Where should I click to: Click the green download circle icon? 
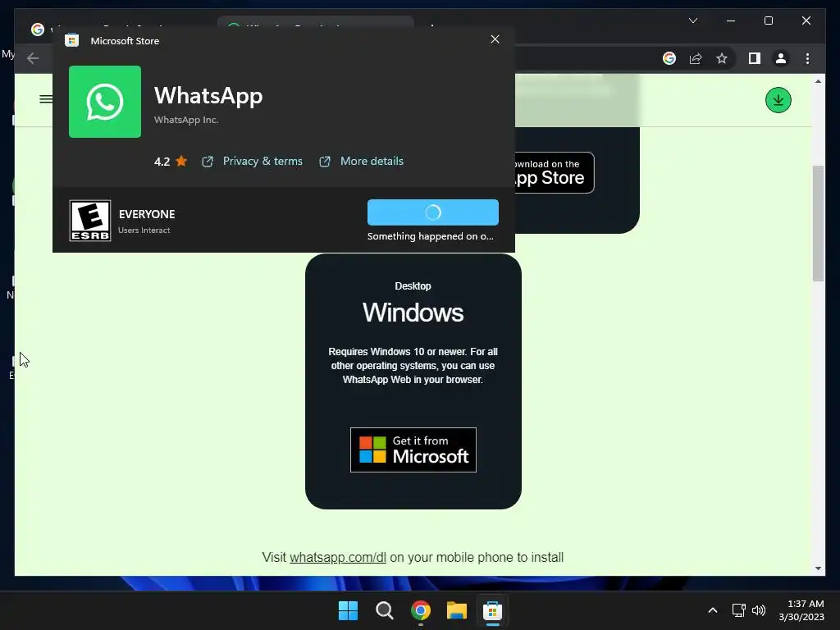point(778,100)
